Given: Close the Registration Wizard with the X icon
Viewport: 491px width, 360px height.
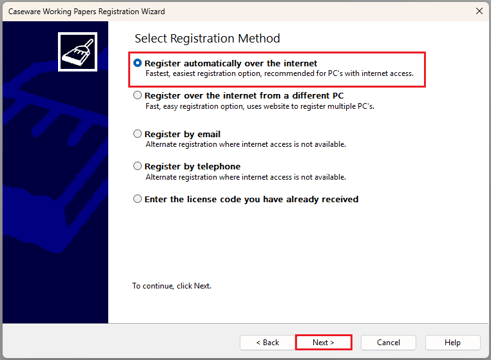Looking at the screenshot, I should [x=479, y=11].
